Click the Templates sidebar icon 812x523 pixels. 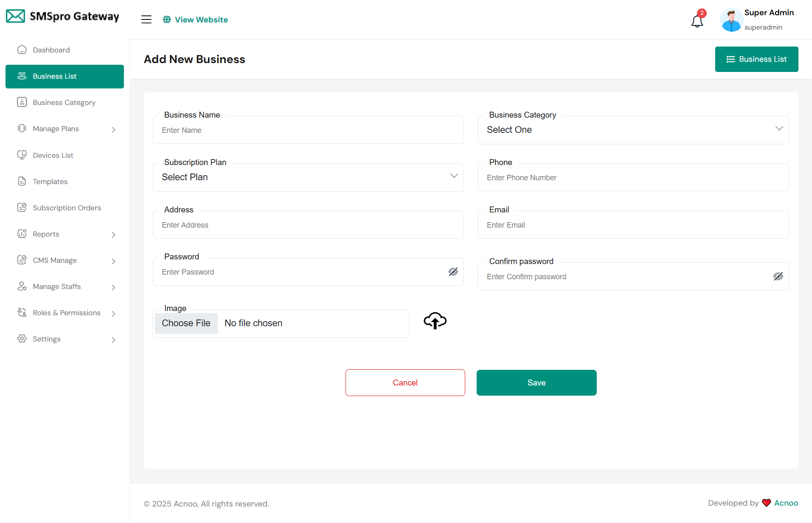pos(22,181)
